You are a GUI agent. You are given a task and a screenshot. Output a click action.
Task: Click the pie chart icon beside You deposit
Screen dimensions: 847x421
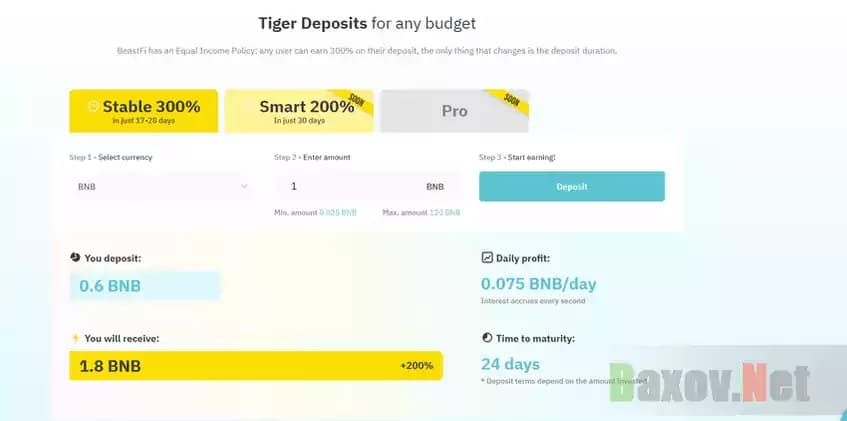74,258
